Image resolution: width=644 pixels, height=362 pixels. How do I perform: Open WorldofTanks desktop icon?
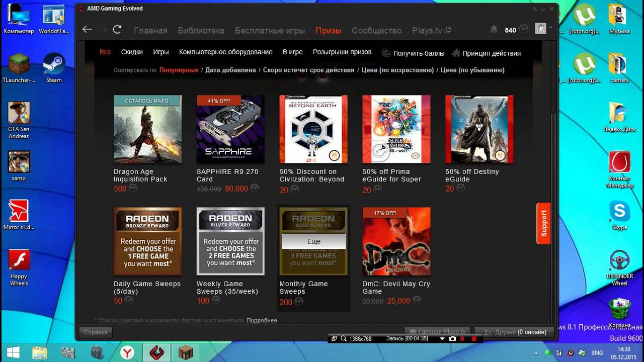tap(54, 19)
